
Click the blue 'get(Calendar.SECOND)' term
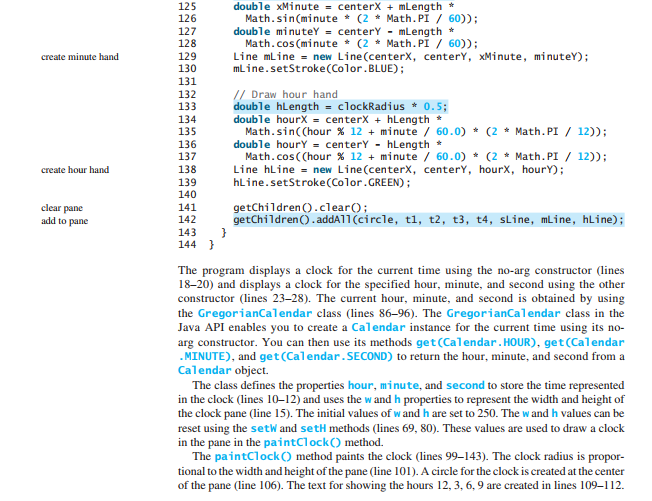coord(326,357)
